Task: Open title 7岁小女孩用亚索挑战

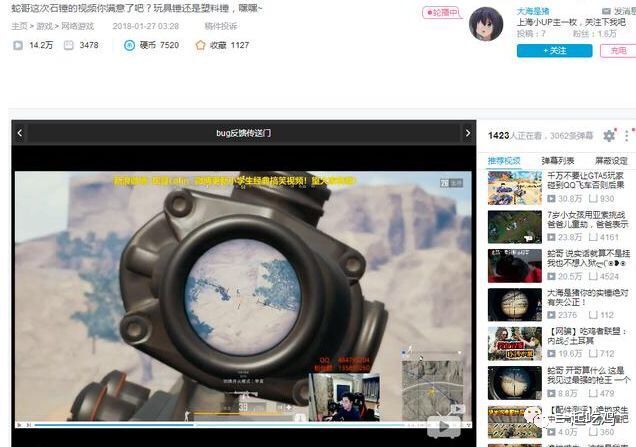Action: pyautogui.click(x=587, y=219)
